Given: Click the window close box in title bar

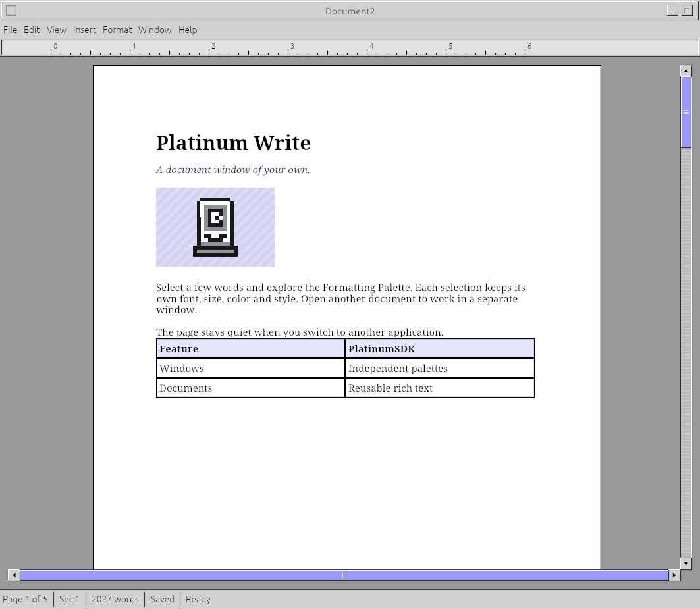Looking at the screenshot, I should (12, 11).
